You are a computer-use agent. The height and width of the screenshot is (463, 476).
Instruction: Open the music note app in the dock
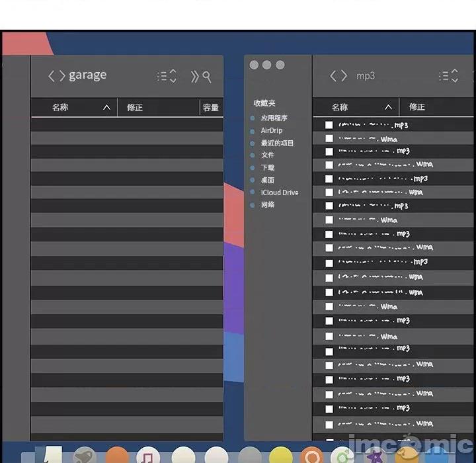point(148,455)
